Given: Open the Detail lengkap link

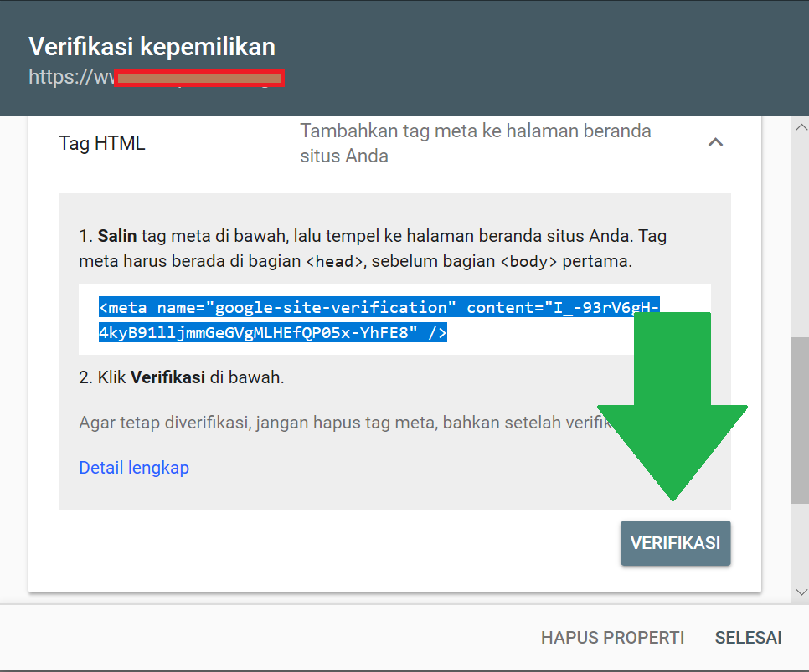Looking at the screenshot, I should click(134, 468).
